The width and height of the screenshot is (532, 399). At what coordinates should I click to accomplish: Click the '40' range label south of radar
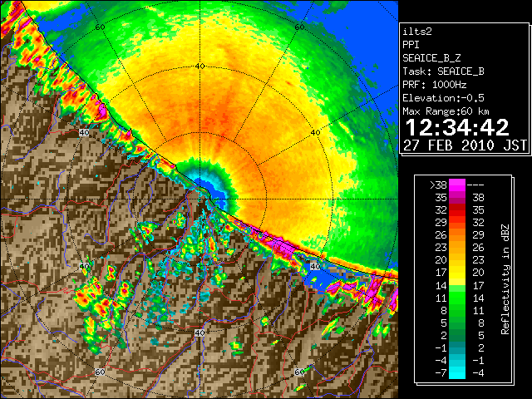point(199,332)
